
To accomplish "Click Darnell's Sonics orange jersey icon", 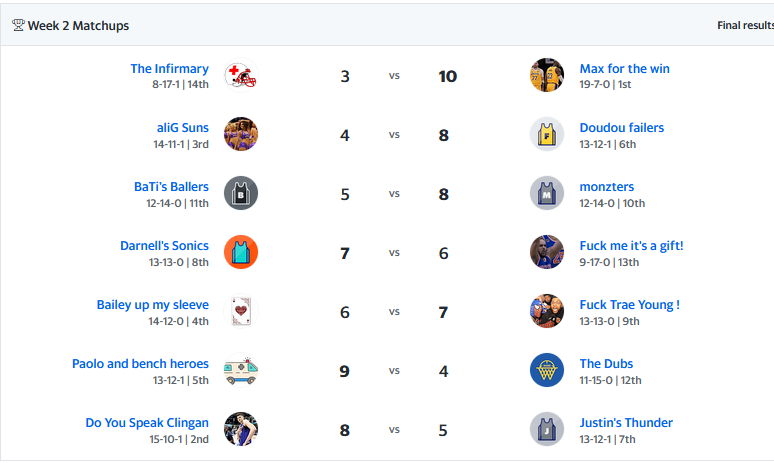I will [x=241, y=253].
